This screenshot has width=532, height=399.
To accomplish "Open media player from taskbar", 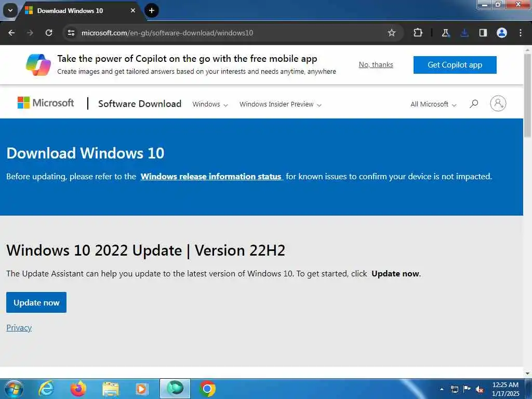I will (x=142, y=389).
